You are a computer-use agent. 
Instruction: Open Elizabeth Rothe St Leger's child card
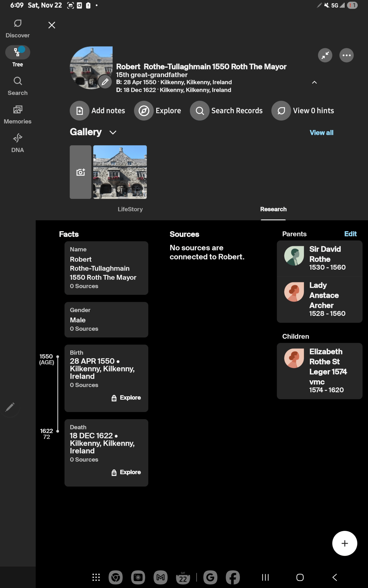coord(320,371)
